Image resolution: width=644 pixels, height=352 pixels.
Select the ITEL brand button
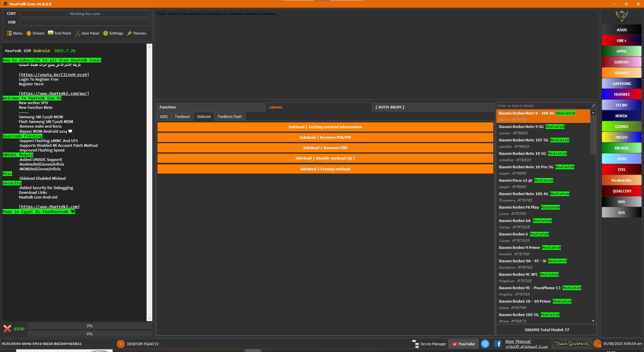tap(622, 169)
